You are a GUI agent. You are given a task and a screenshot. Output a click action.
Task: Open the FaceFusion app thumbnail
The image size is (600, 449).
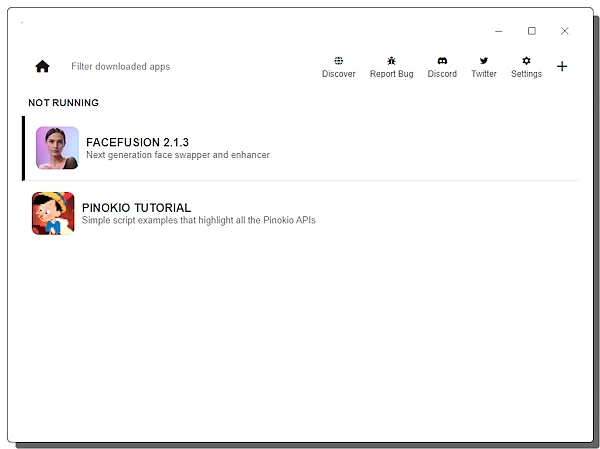[57, 148]
